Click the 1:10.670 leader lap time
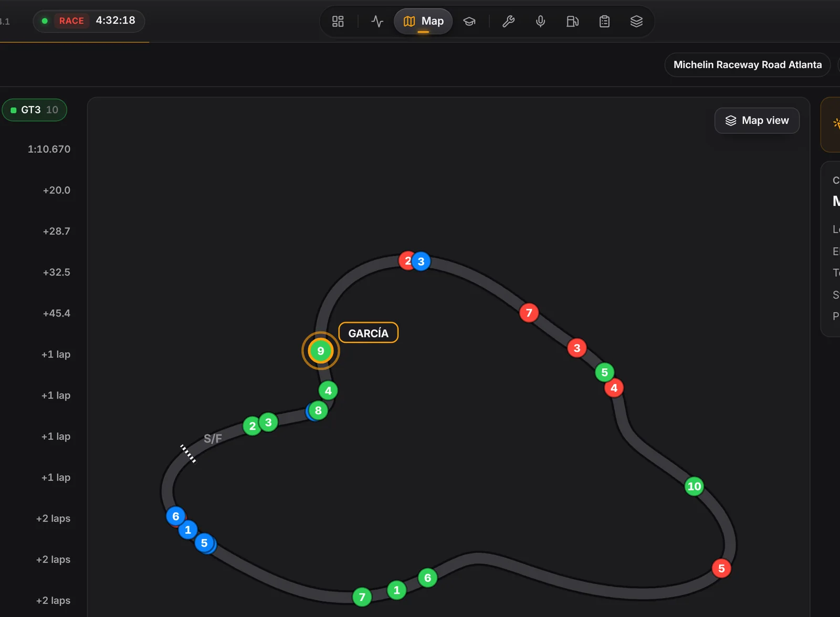This screenshot has height=617, width=840. (x=49, y=149)
